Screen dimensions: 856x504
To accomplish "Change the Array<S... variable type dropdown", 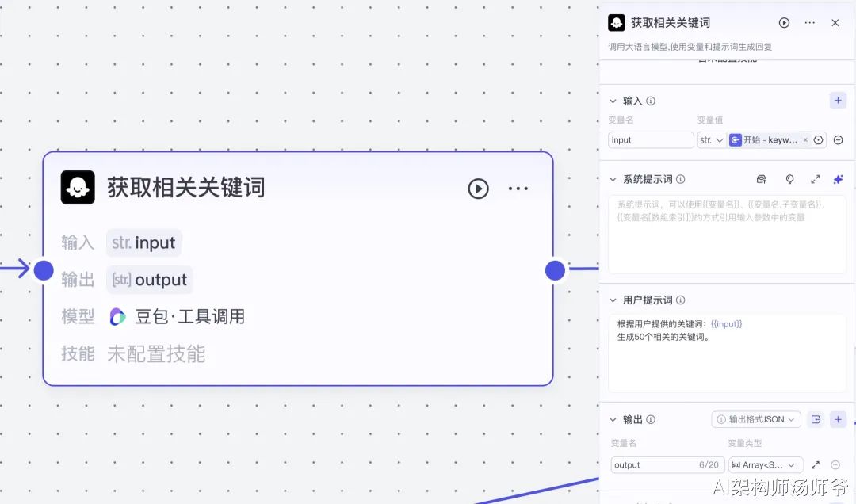I will (766, 464).
